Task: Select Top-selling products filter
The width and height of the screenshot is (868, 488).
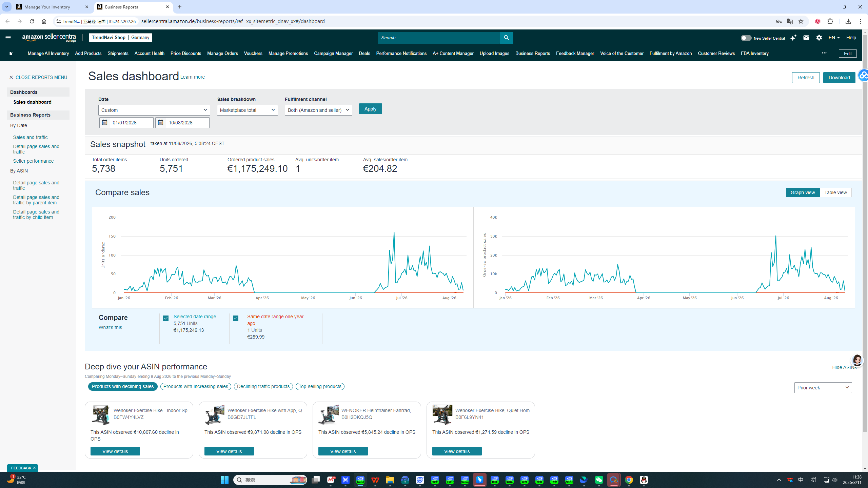Action: [x=320, y=387]
